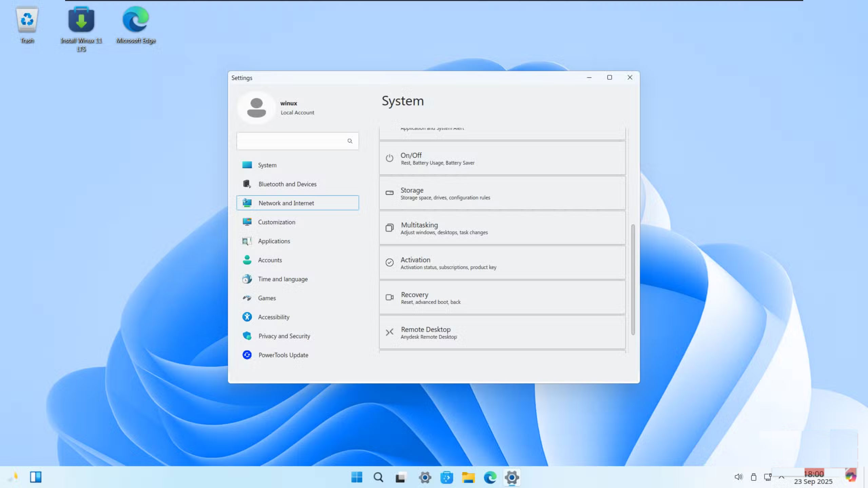The image size is (868, 488).
Task: Click the PowerTools Update sidebar icon
Action: 247,355
